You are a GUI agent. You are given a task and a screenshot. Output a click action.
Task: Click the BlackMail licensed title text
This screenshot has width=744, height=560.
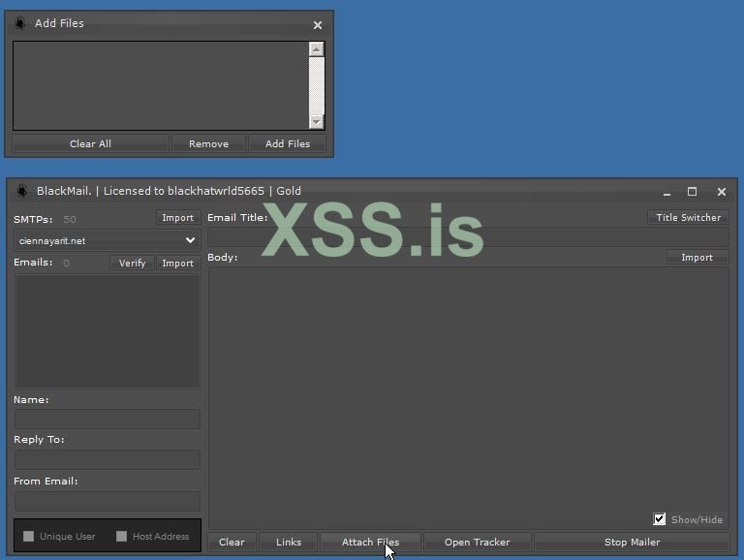tap(169, 191)
